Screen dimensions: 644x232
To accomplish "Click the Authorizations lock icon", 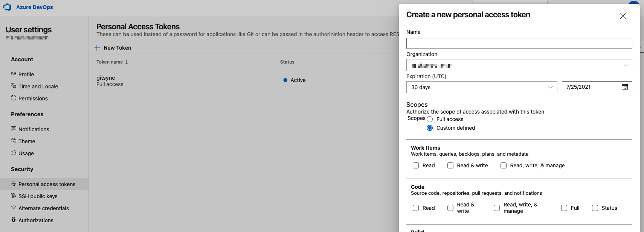I will coord(14,220).
